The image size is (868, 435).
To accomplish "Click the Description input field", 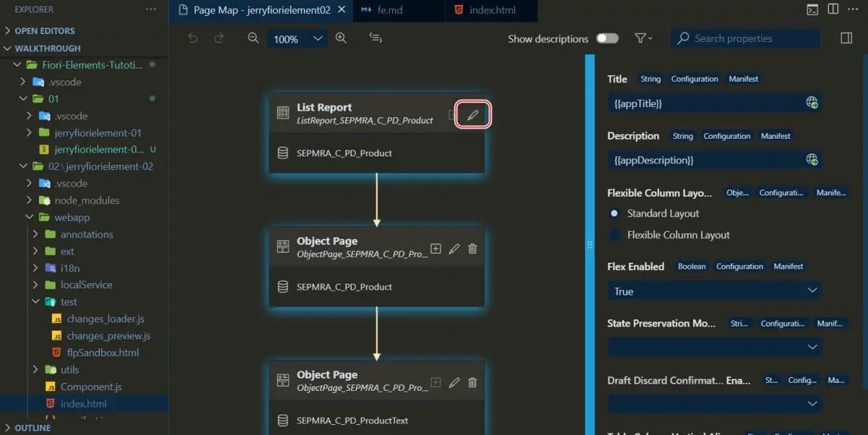I will pos(715,160).
